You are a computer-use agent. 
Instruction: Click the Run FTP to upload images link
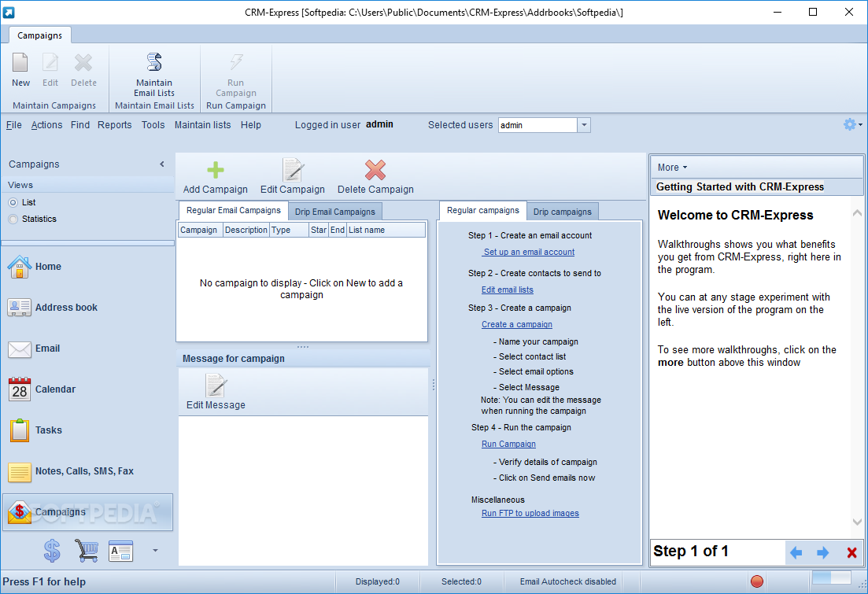click(x=530, y=513)
